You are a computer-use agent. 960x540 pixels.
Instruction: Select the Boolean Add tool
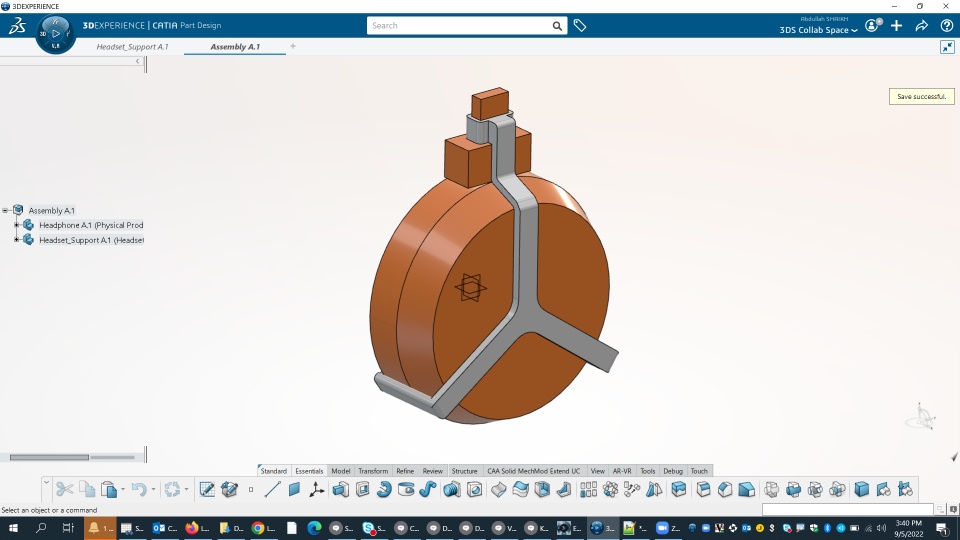tap(793, 489)
